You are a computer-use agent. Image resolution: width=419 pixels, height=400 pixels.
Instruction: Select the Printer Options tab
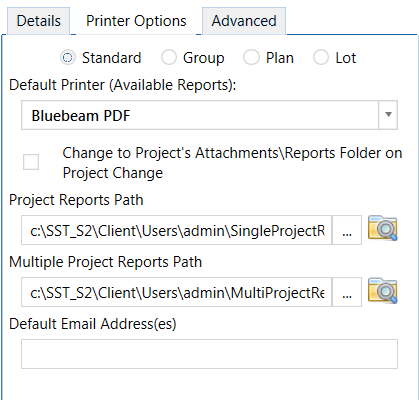136,21
